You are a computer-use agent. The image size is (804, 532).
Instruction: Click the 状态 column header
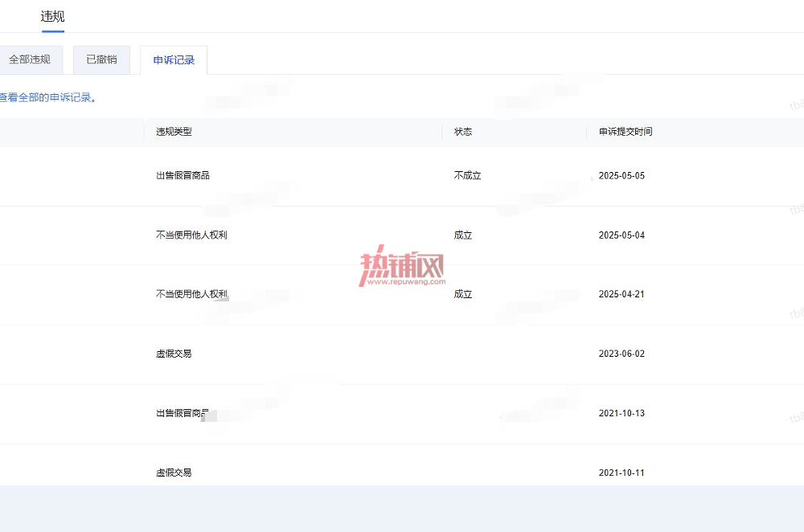pyautogui.click(x=463, y=132)
